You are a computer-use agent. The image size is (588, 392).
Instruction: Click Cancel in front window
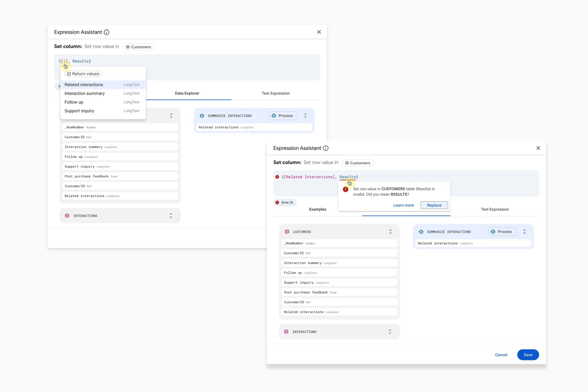(501, 355)
